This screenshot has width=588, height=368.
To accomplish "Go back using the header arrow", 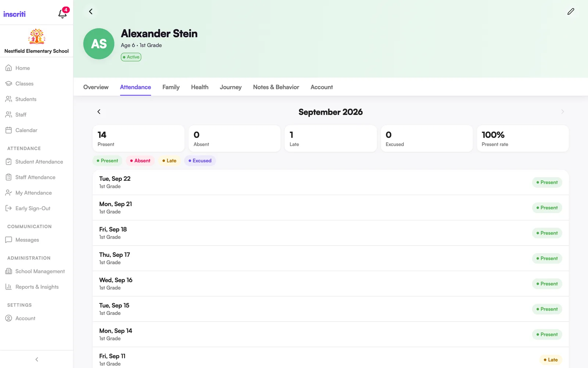I will point(91,11).
